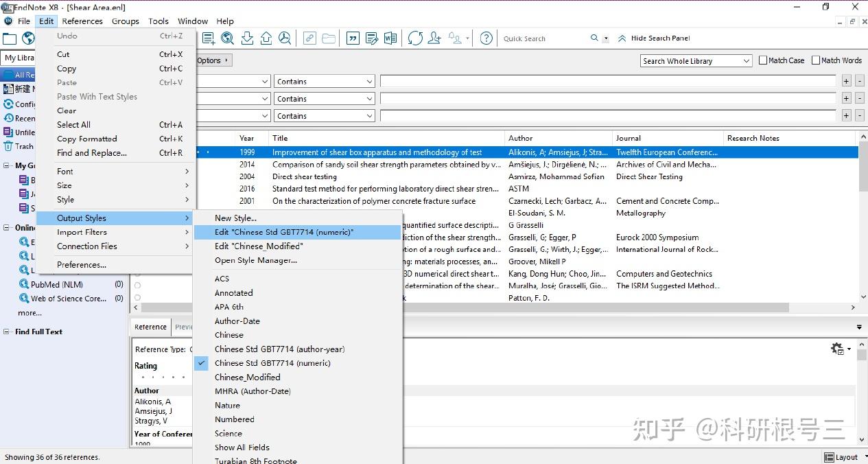The height and width of the screenshot is (464, 868).
Task: Click the New Reference toolbar icon
Action: click(209, 38)
